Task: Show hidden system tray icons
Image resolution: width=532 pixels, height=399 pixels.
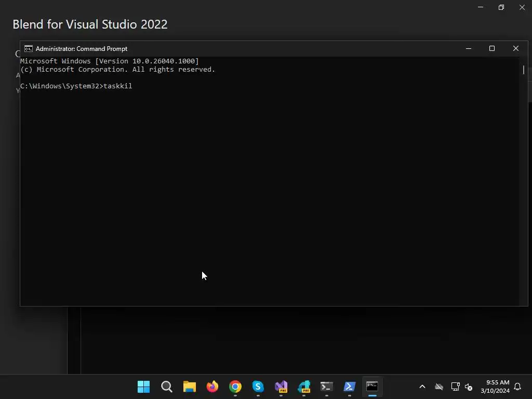Action: tap(422, 387)
